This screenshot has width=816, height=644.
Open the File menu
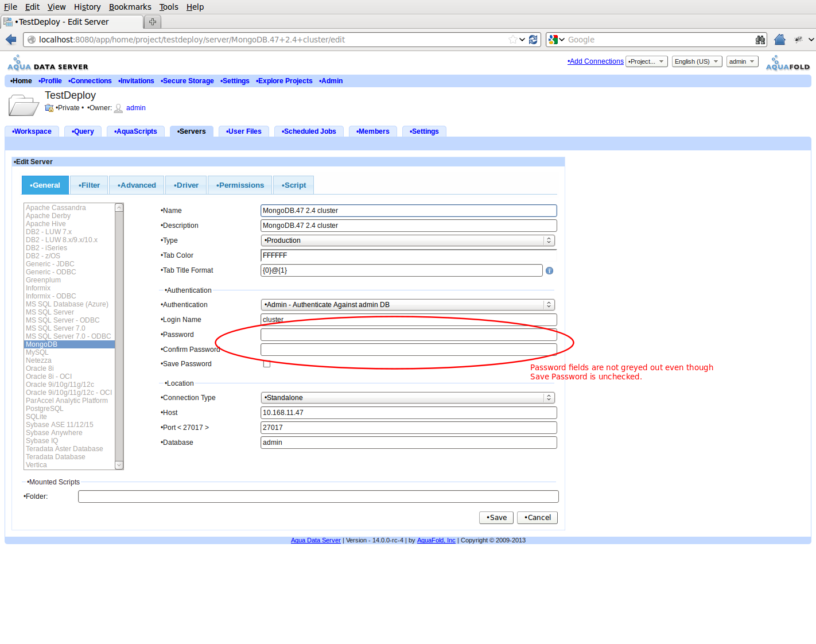10,7
